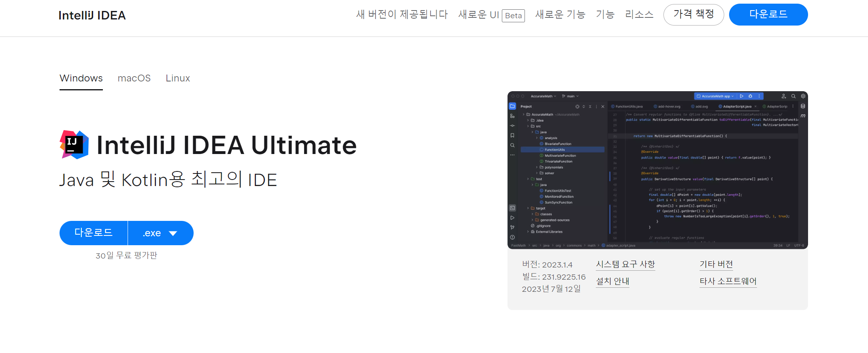
Task: Click the 가격 책정 button
Action: [x=693, y=15]
